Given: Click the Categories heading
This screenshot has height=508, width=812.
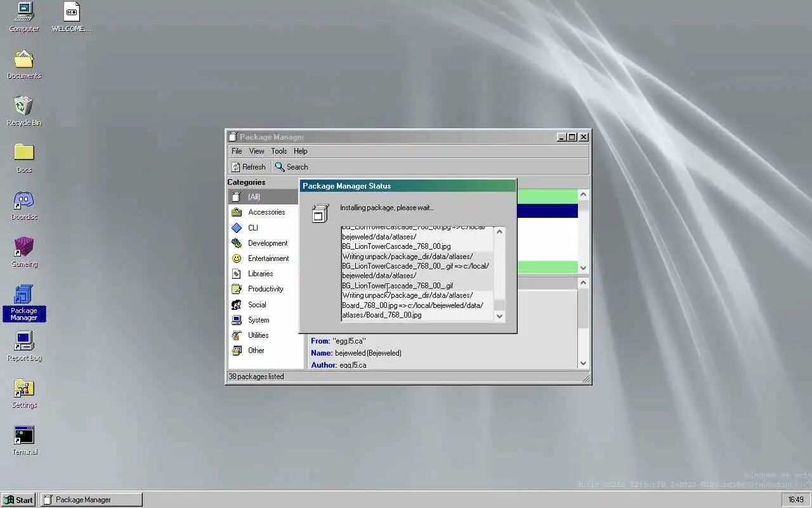Looking at the screenshot, I should tap(246, 182).
